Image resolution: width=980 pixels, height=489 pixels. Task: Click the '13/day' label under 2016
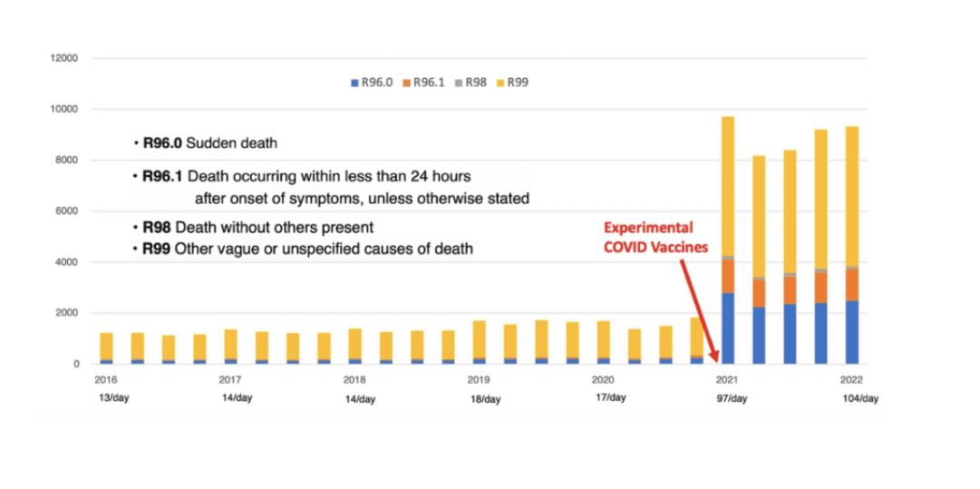[x=113, y=398]
